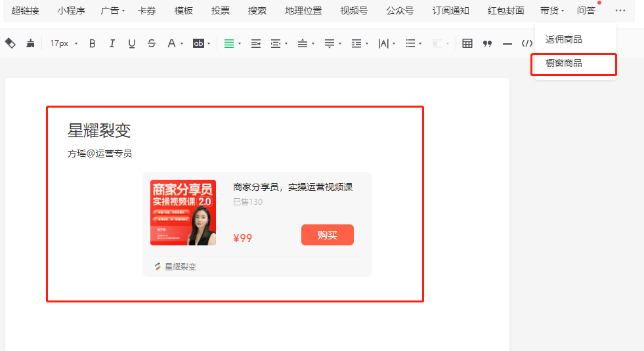Screen dimensions: 644x351
Task: Click the ¥99 price text
Action: coord(243,238)
